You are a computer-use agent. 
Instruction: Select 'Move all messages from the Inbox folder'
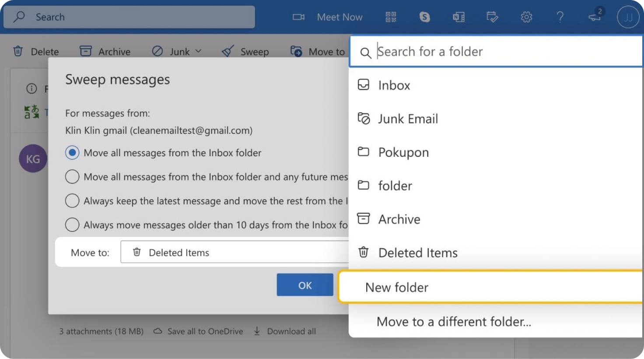(x=72, y=152)
